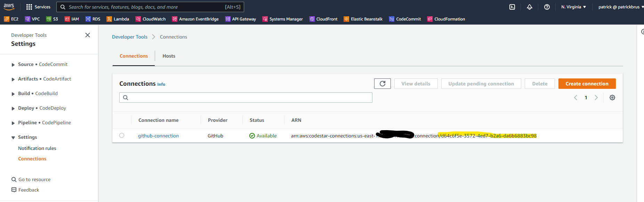Switch to the Connections tab

134,56
